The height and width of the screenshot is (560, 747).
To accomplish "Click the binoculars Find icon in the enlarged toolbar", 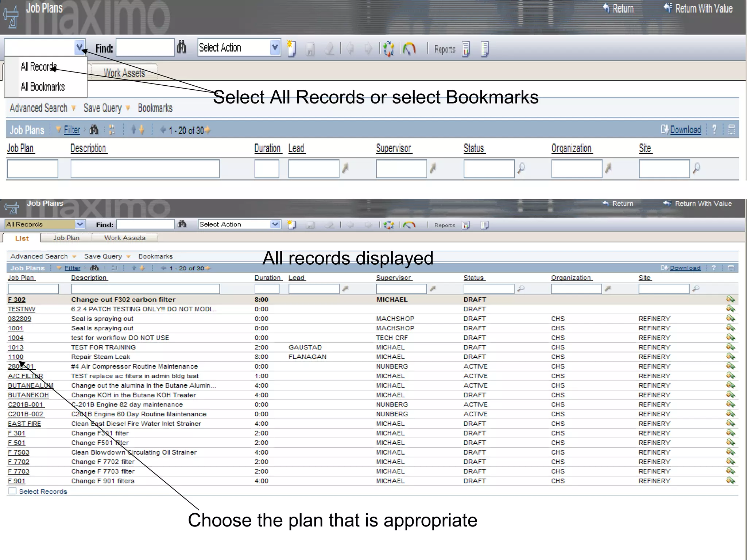I will point(182,47).
